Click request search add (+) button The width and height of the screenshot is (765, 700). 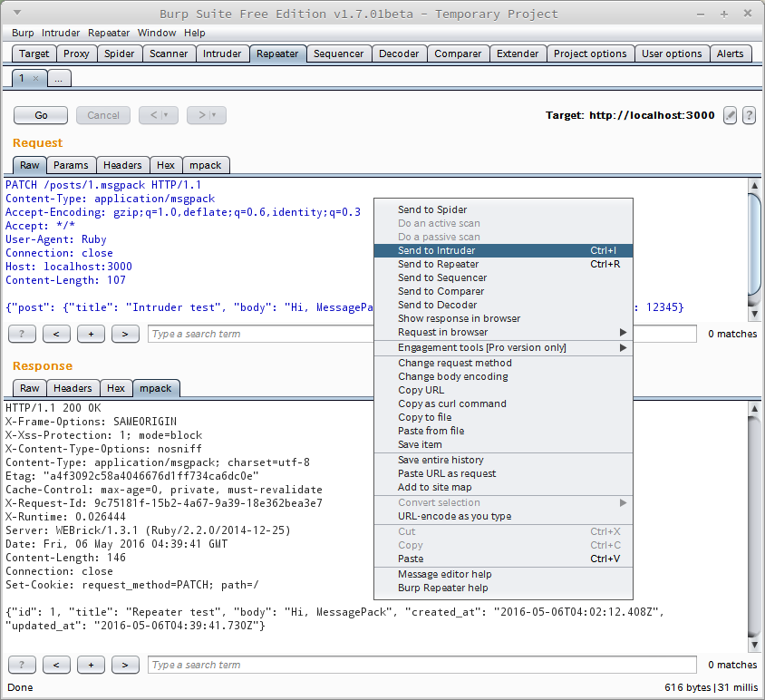click(x=91, y=334)
